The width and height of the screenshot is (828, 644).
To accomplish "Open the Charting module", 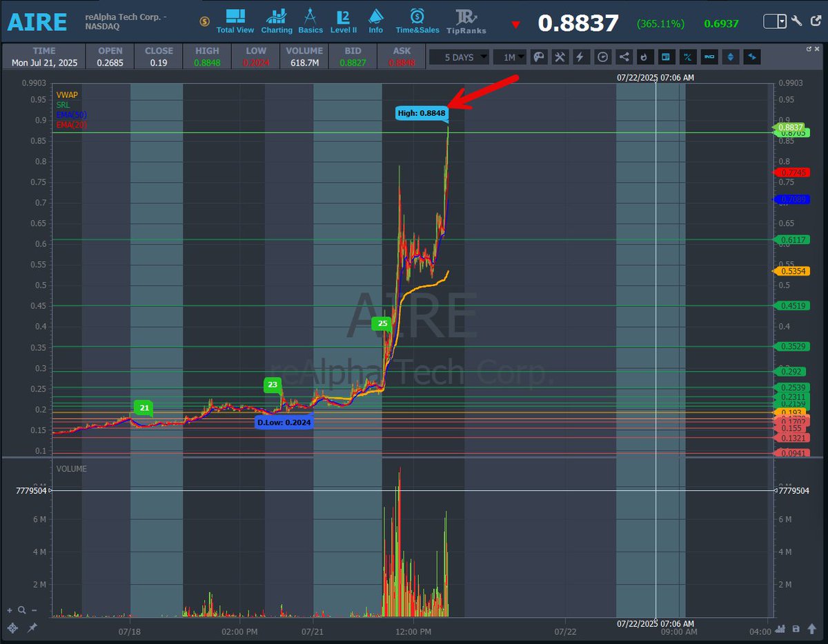I will 277,21.
